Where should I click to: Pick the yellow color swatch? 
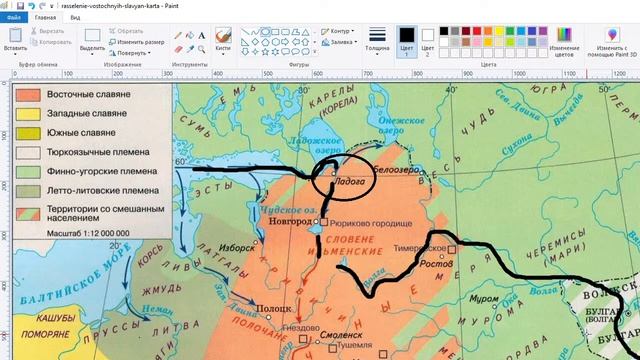pos(499,31)
